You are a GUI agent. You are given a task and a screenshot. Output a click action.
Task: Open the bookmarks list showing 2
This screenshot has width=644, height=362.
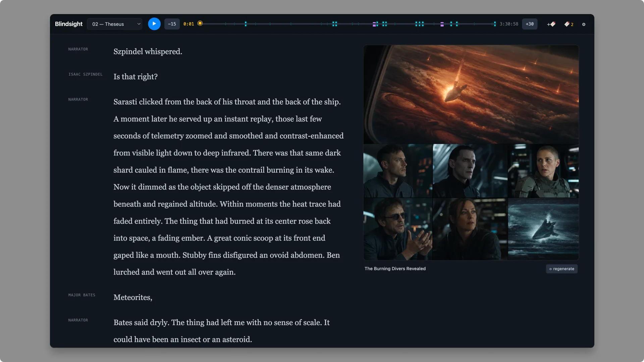tap(569, 24)
